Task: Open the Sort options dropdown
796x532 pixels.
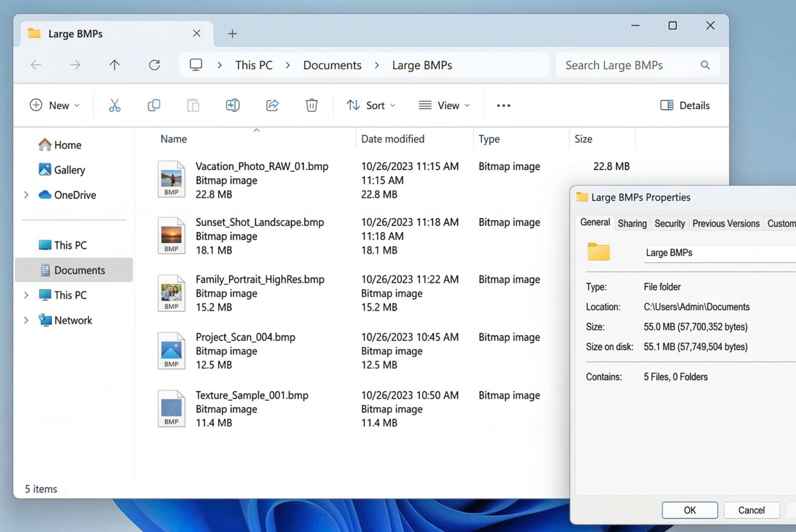Action: (371, 105)
